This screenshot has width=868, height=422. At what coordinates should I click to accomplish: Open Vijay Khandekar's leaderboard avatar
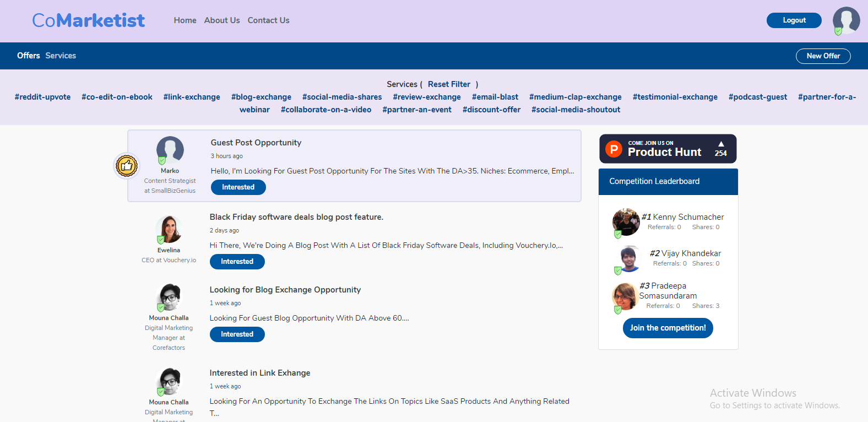tap(628, 258)
